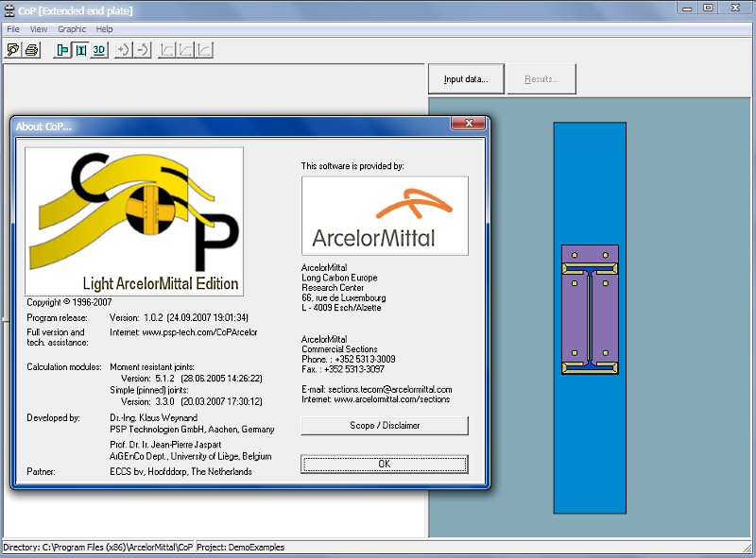The image size is (756, 558).
Task: Select the first bilinear curve graph icon
Action: click(x=167, y=50)
